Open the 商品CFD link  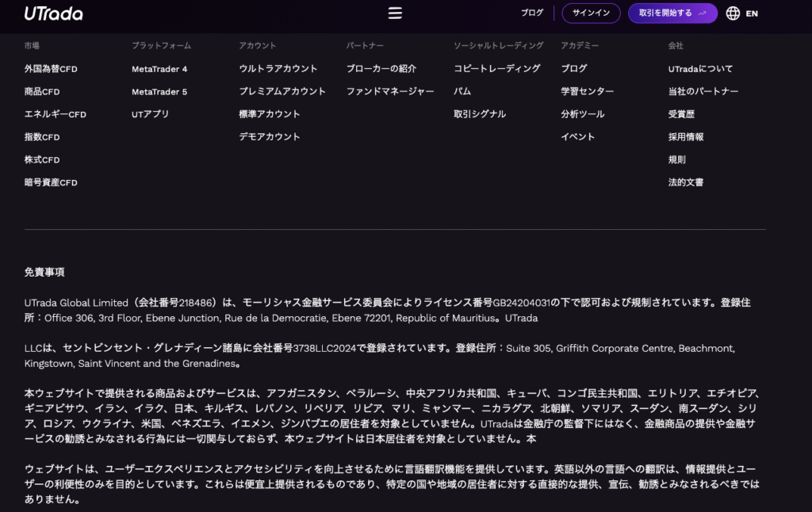42,92
